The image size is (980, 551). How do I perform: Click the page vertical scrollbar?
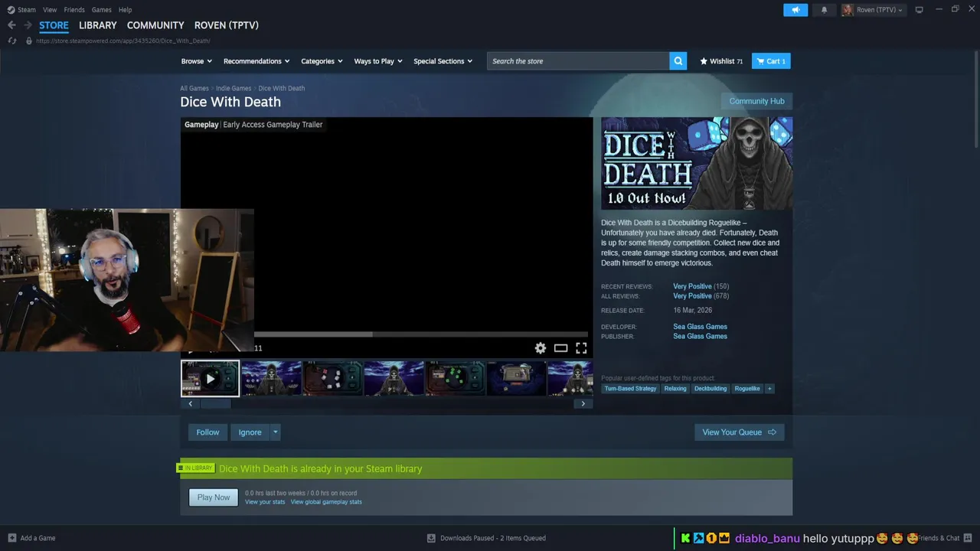click(975, 99)
